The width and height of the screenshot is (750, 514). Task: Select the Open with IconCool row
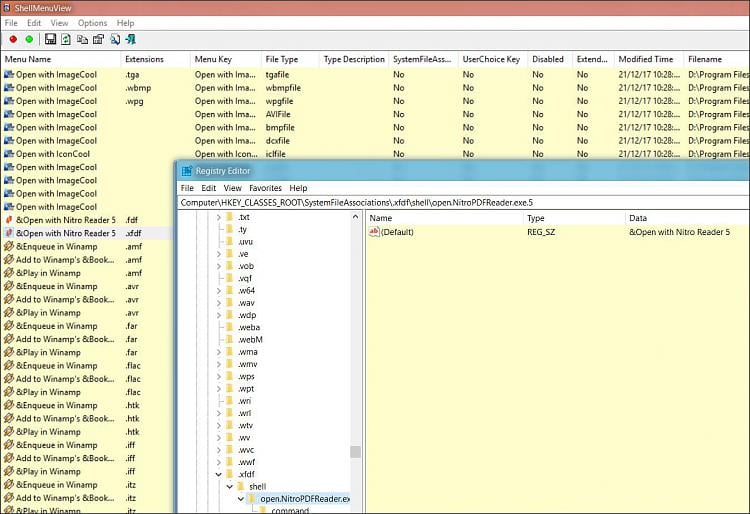click(x=53, y=154)
